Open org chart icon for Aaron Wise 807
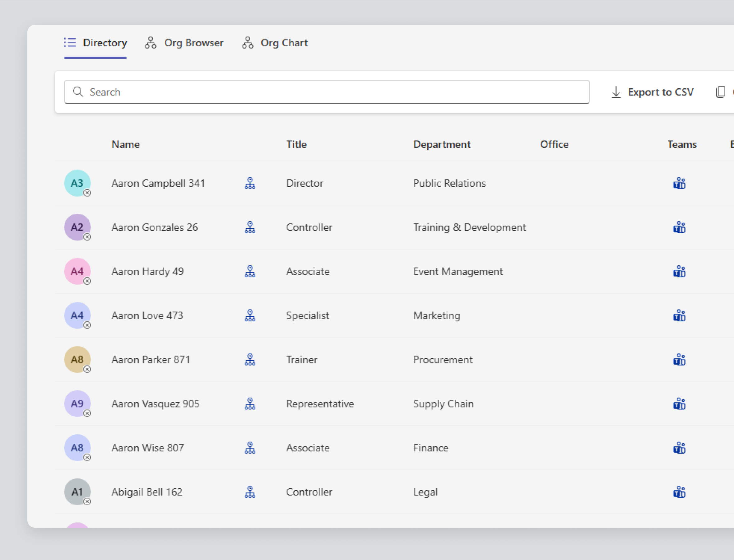Viewport: 734px width, 560px height. click(250, 448)
